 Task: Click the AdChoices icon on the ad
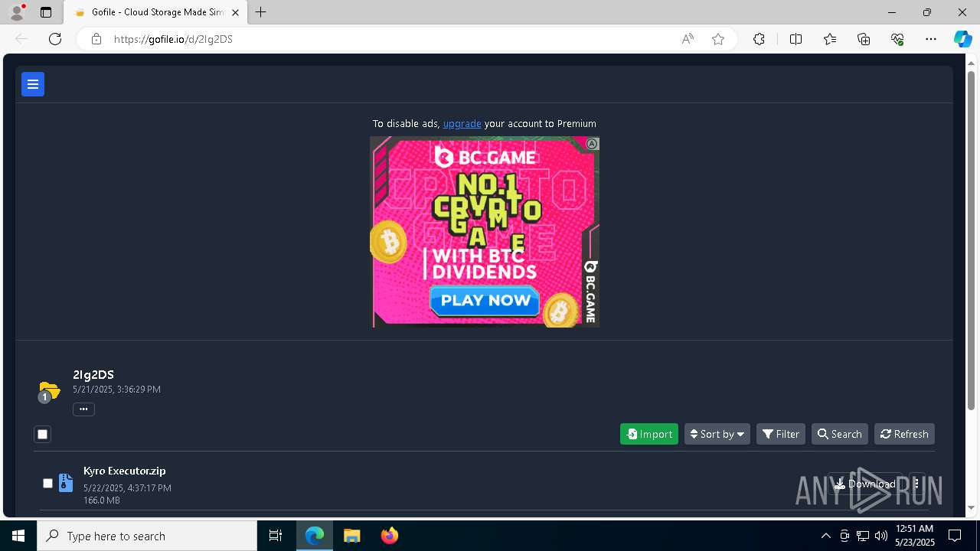(592, 144)
